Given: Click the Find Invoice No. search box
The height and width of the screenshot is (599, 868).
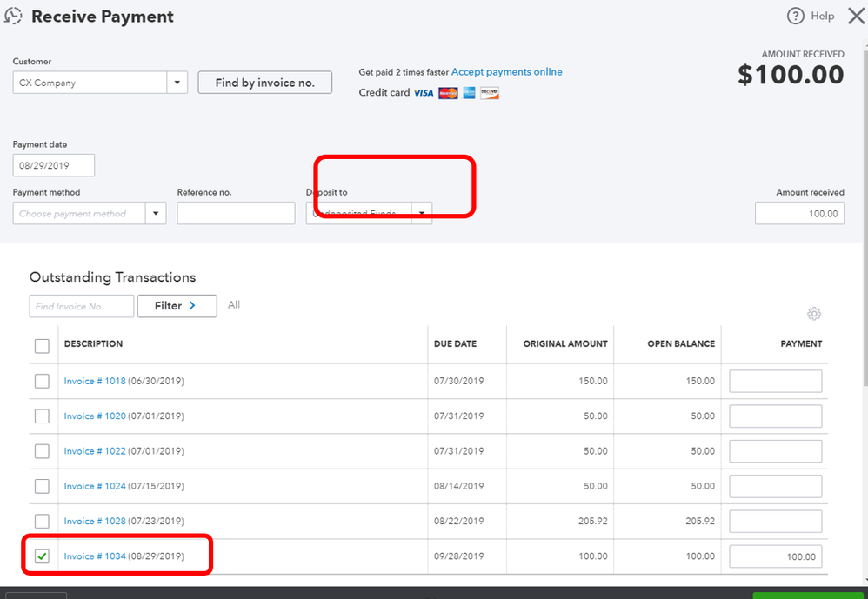Looking at the screenshot, I should 82,306.
